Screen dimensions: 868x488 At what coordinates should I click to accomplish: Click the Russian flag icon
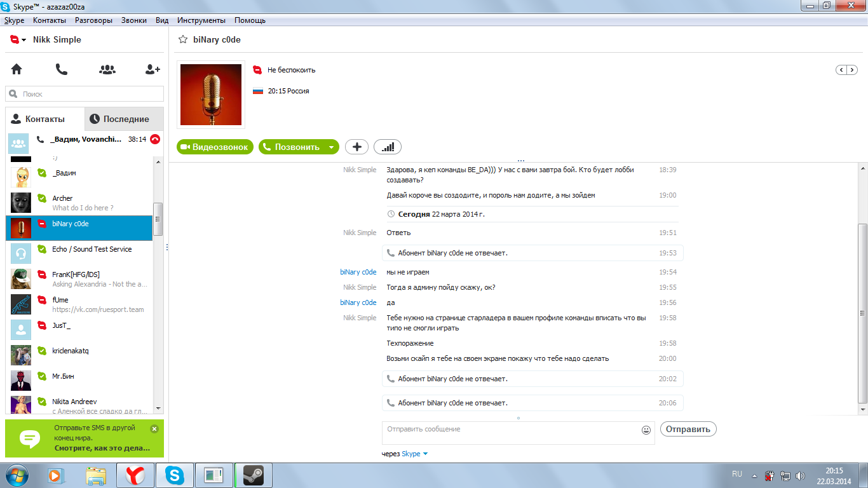pos(258,91)
